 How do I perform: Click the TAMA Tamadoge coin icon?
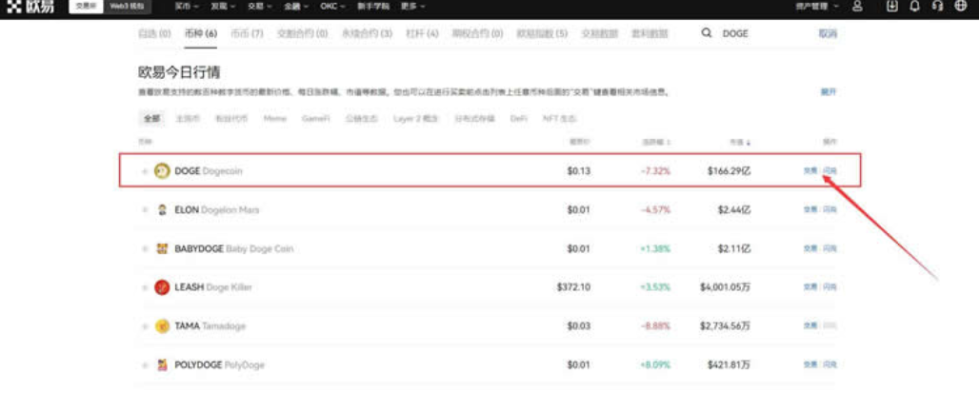(162, 326)
